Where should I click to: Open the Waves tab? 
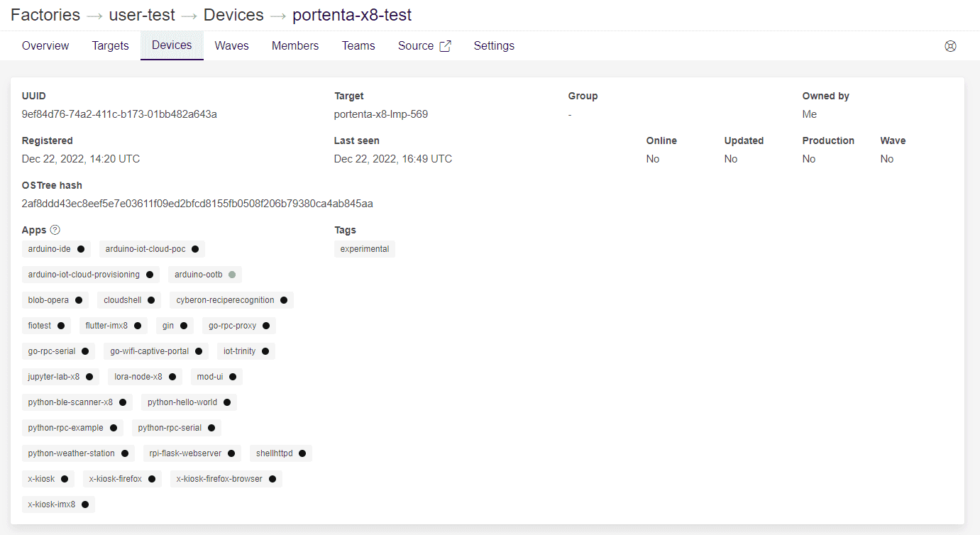[x=231, y=46]
